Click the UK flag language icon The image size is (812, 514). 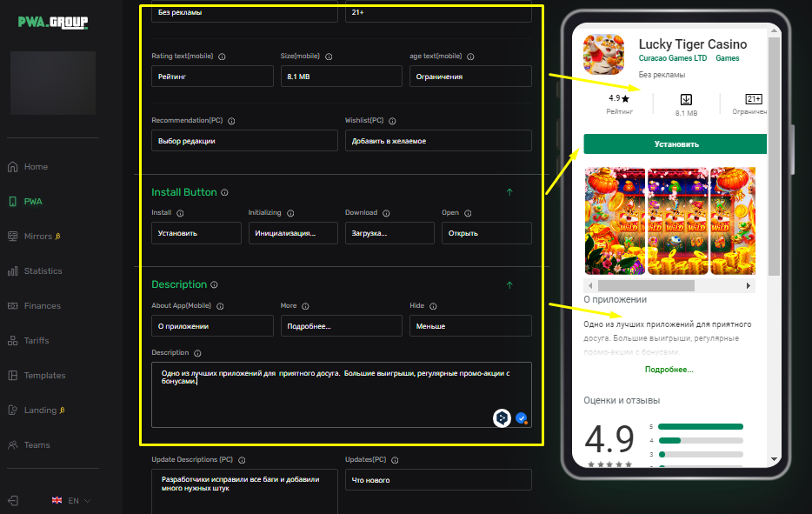coord(57,500)
